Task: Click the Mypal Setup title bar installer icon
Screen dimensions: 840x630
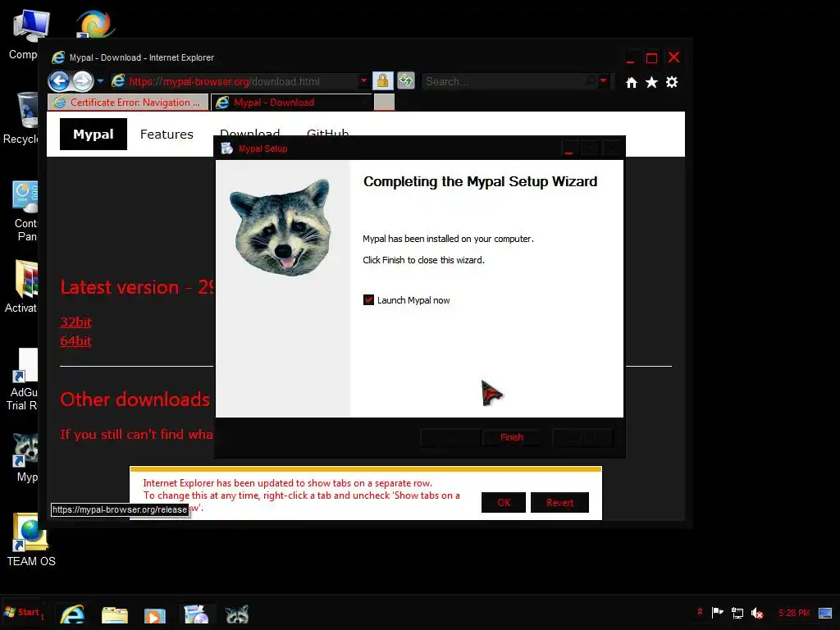Action: (x=227, y=148)
